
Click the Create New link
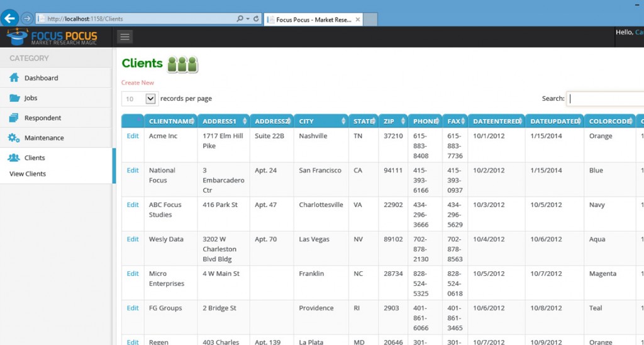pyautogui.click(x=138, y=82)
